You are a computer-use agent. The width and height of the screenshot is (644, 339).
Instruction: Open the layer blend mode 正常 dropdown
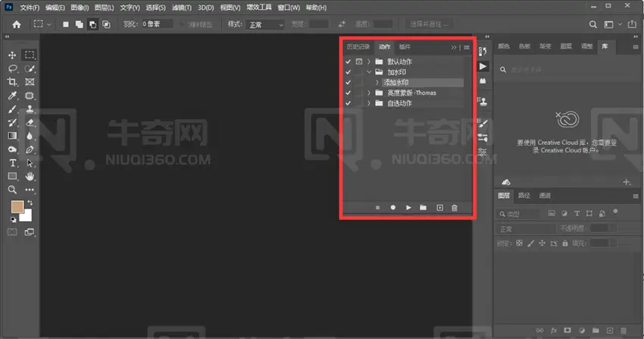pyautogui.click(x=526, y=229)
